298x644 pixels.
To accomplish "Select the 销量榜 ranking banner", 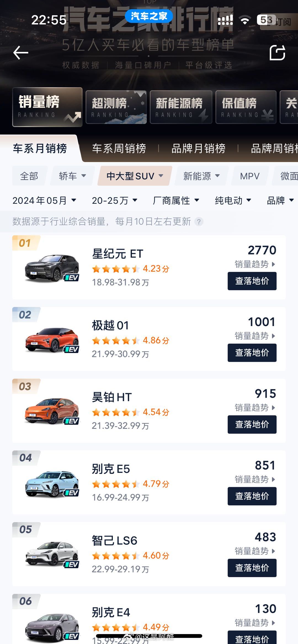I will (x=47, y=107).
